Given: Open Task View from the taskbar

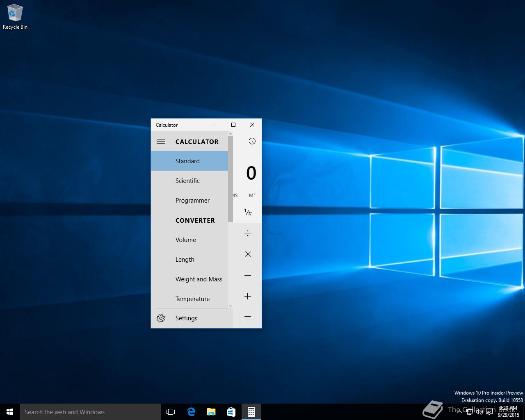Looking at the screenshot, I should [171, 412].
